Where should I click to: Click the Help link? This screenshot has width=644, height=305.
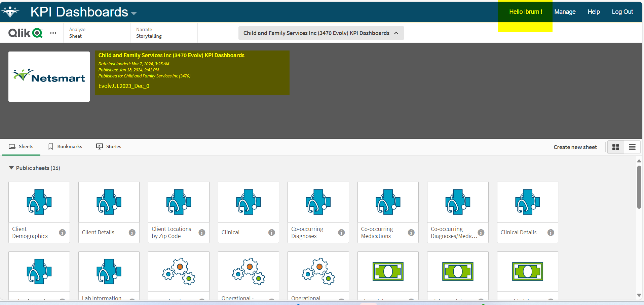point(594,12)
